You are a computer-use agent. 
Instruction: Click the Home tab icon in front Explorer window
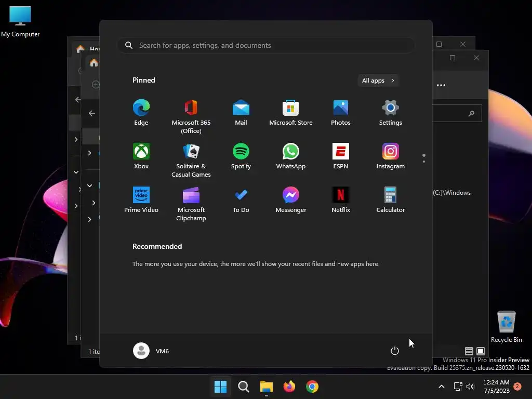94,63
